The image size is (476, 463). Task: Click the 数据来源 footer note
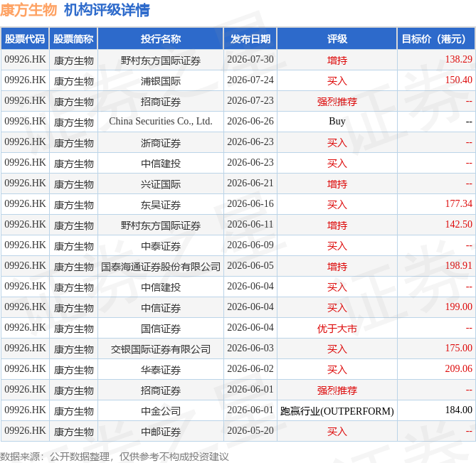[x=114, y=457]
